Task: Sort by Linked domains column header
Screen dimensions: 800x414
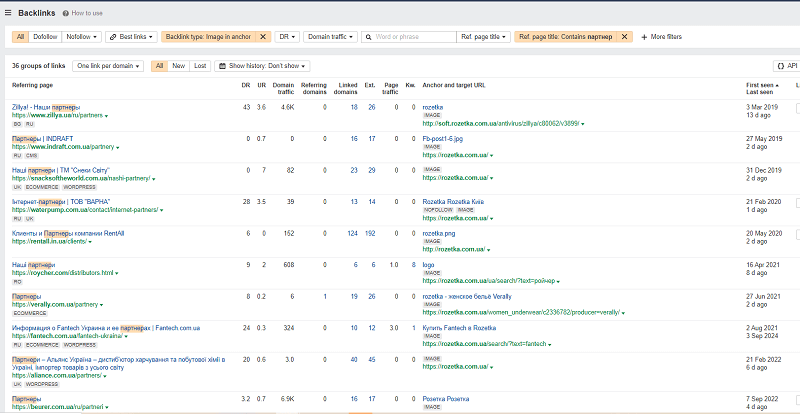Action: (345, 88)
